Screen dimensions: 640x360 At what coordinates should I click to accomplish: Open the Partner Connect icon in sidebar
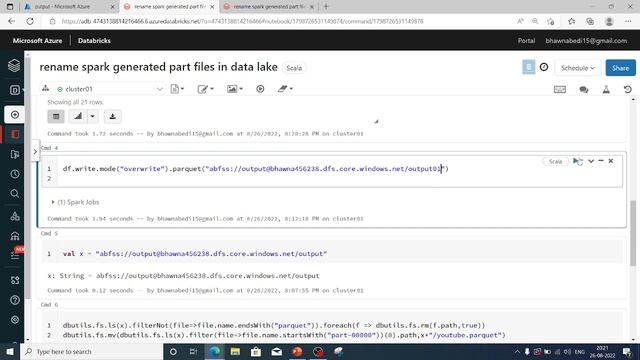tap(15, 280)
